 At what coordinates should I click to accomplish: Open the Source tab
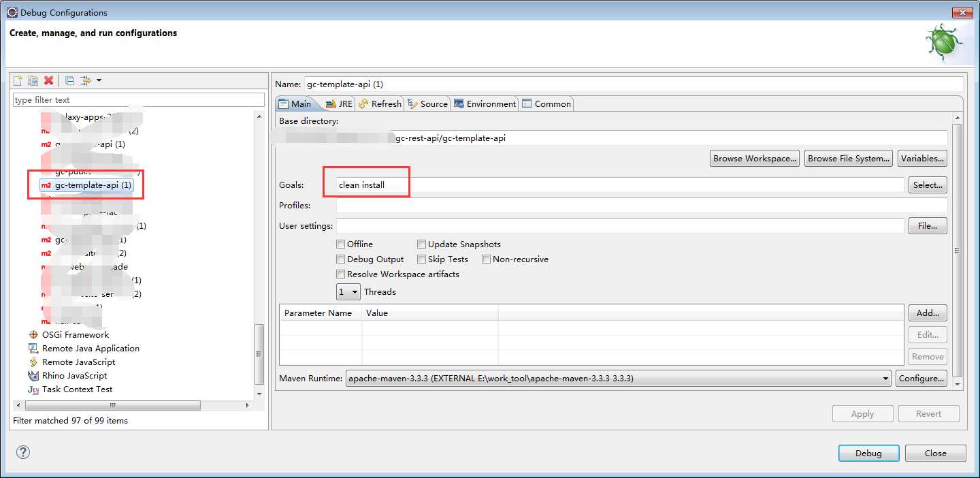[x=427, y=103]
